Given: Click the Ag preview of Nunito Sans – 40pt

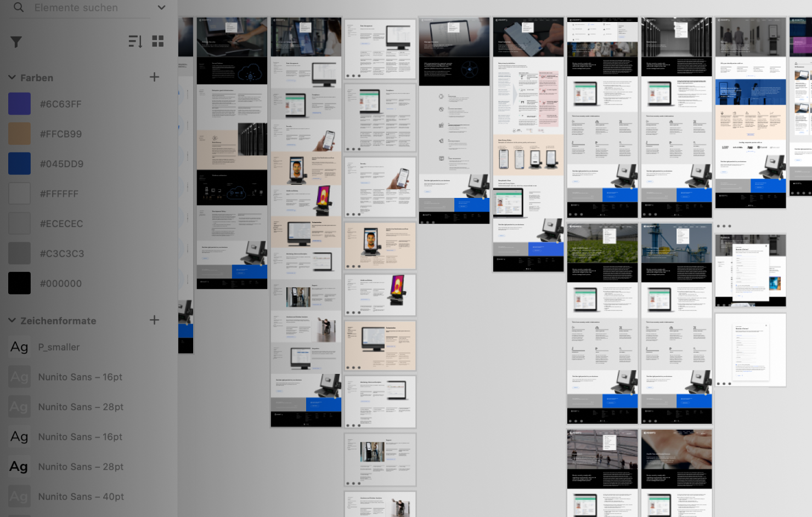Looking at the screenshot, I should (x=19, y=497).
